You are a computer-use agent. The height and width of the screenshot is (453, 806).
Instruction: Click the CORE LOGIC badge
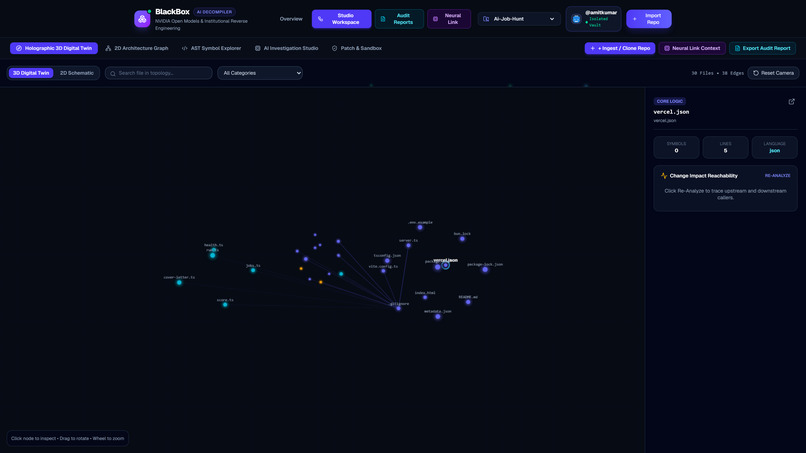pyautogui.click(x=669, y=101)
